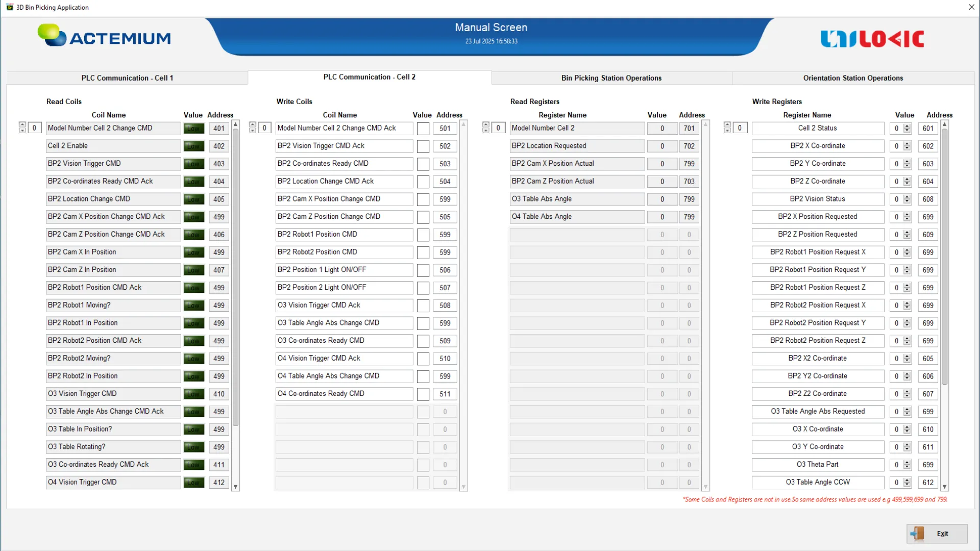Screen dimensions: 980x551
Task: Increment the Read Coils index spinner
Action: point(22,125)
